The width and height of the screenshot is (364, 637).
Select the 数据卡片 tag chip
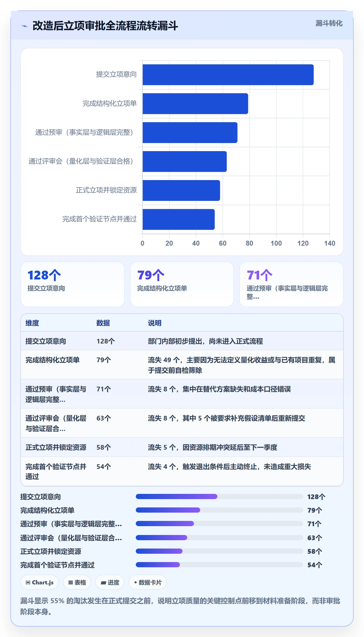(147, 582)
